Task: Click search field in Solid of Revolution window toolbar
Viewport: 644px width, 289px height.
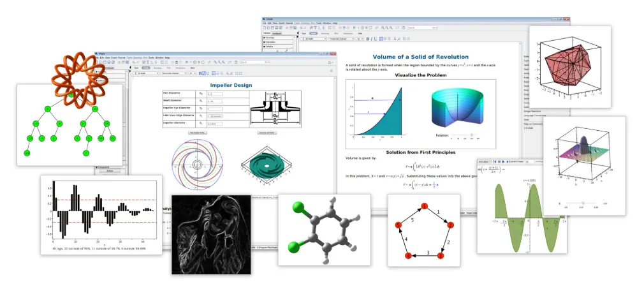Action: point(423,27)
